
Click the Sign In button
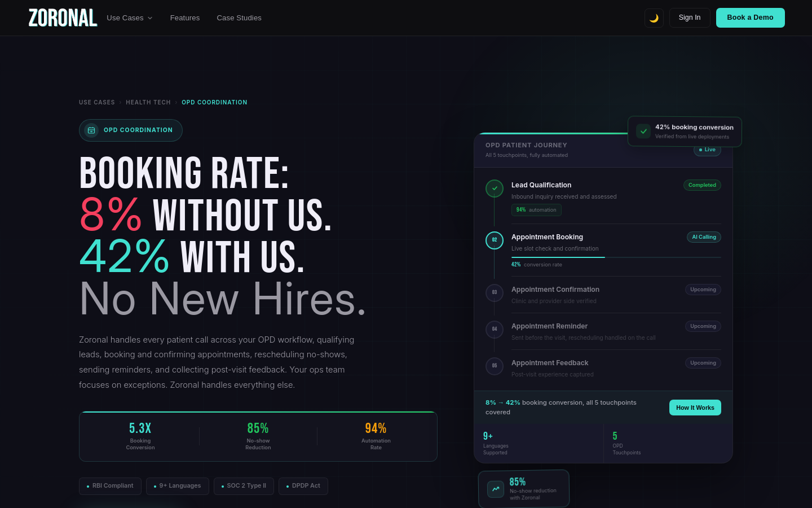tap(690, 18)
